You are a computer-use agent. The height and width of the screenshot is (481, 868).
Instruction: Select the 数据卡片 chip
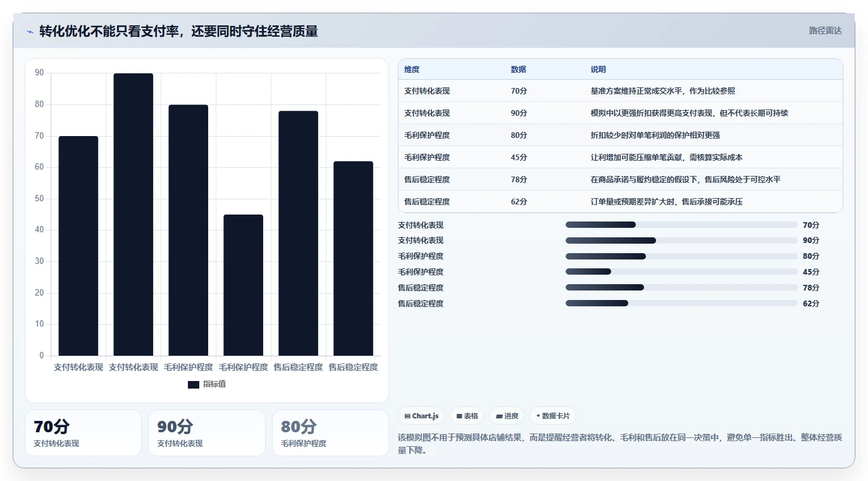[553, 416]
